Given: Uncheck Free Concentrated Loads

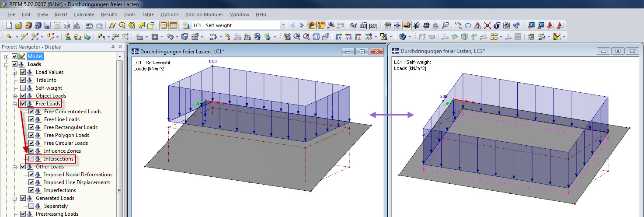Looking at the screenshot, I should [31, 112].
